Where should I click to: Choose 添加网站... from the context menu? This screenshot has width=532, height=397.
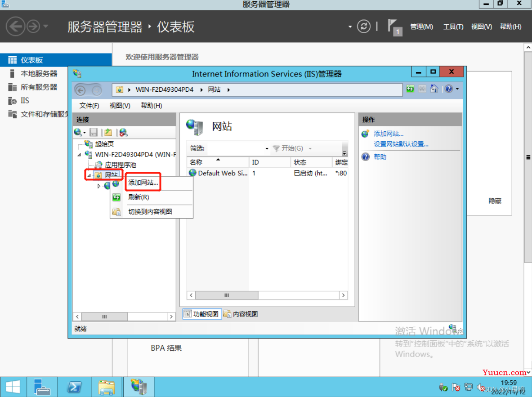tap(143, 183)
